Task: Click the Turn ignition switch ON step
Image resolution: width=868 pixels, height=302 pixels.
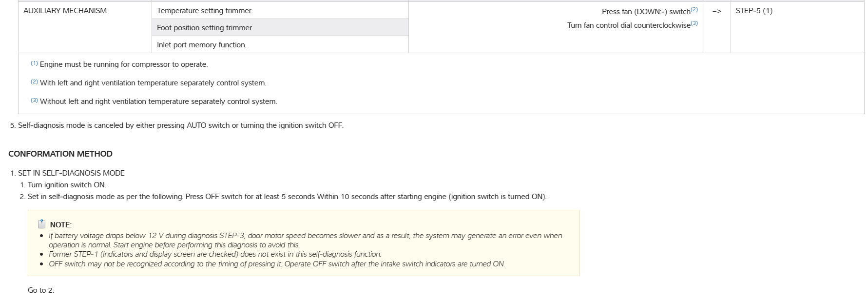Action: (67, 185)
